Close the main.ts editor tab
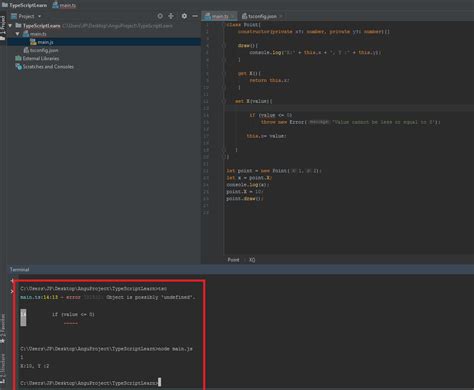This screenshot has height=390, width=474. pos(233,16)
